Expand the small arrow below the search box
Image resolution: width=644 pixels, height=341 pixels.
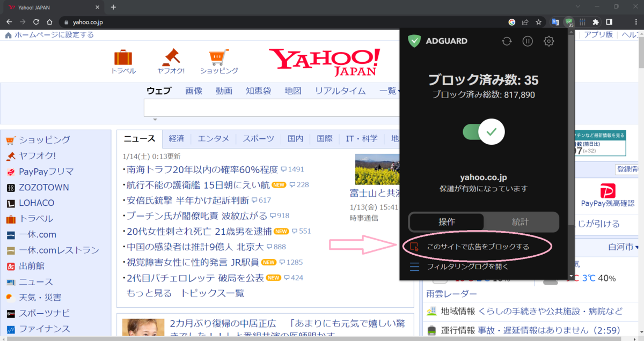pos(155,120)
